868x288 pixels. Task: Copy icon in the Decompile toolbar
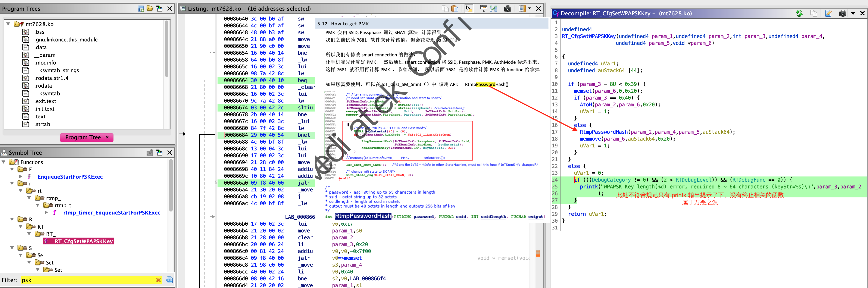[x=814, y=13]
